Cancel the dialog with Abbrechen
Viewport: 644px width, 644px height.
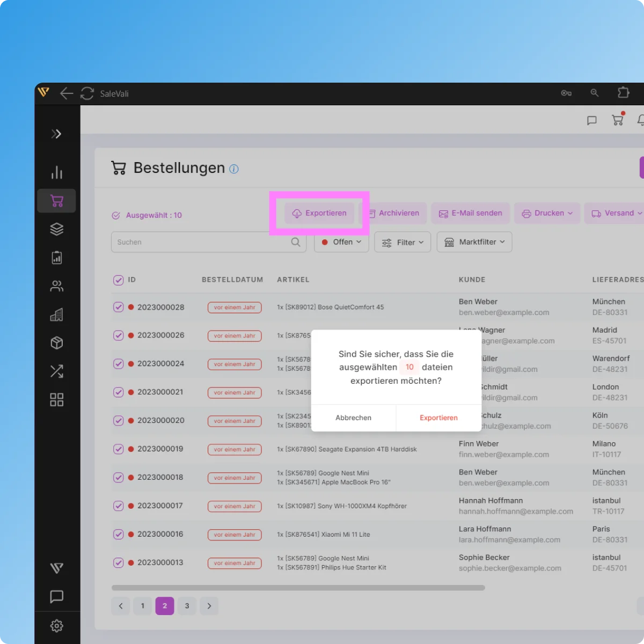(x=353, y=418)
